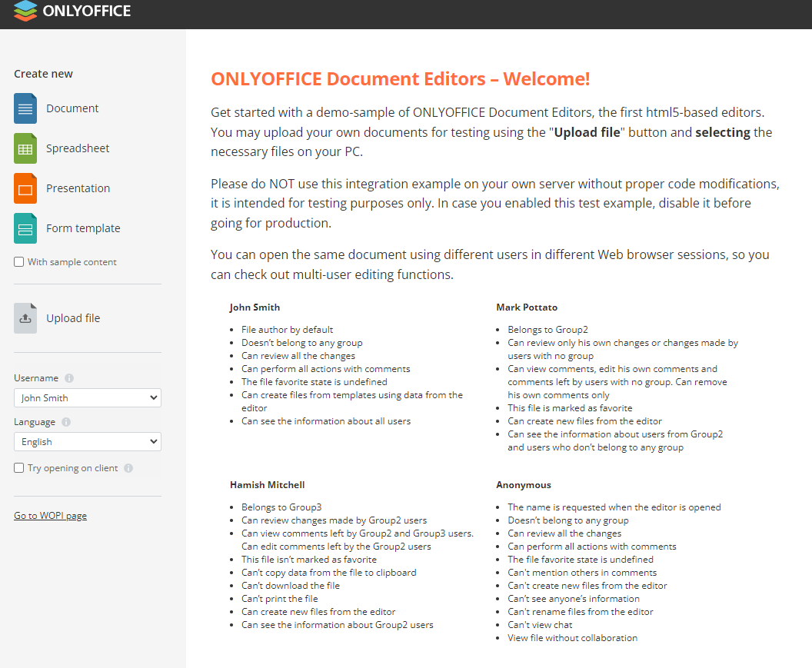Open the Language dropdown showing English
The width and height of the screenshot is (812, 668).
[88, 442]
